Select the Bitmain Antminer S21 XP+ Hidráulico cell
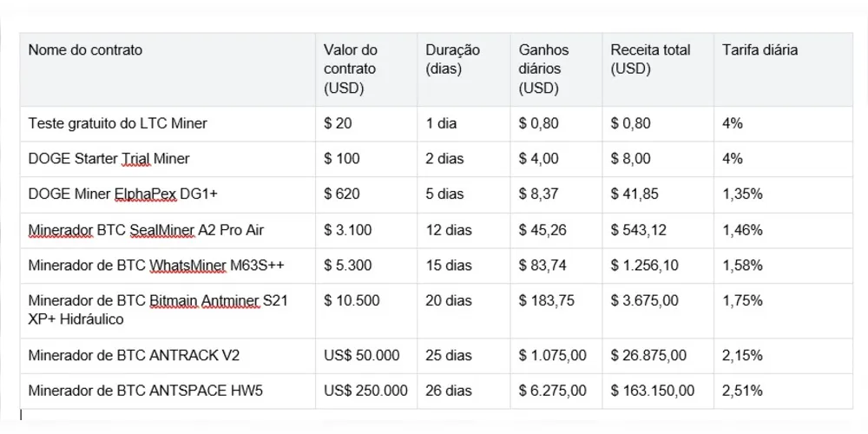Image resolution: width=868 pixels, height=434 pixels. (158, 310)
